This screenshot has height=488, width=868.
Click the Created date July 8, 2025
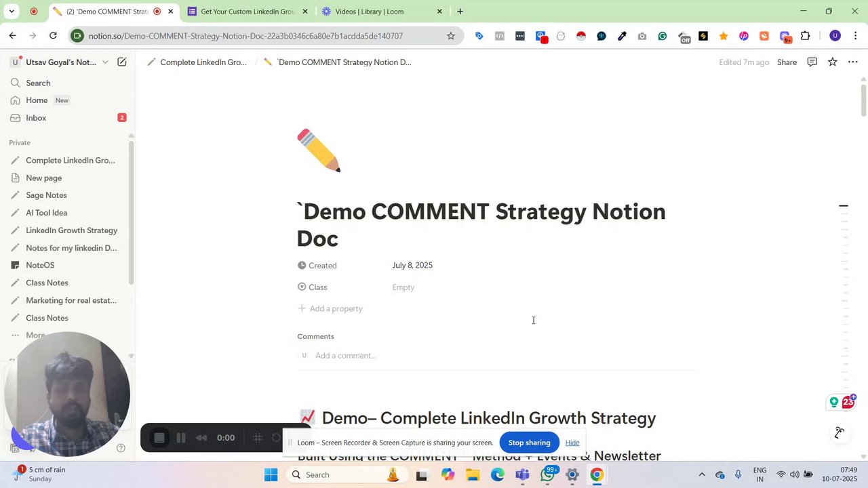[x=412, y=266]
